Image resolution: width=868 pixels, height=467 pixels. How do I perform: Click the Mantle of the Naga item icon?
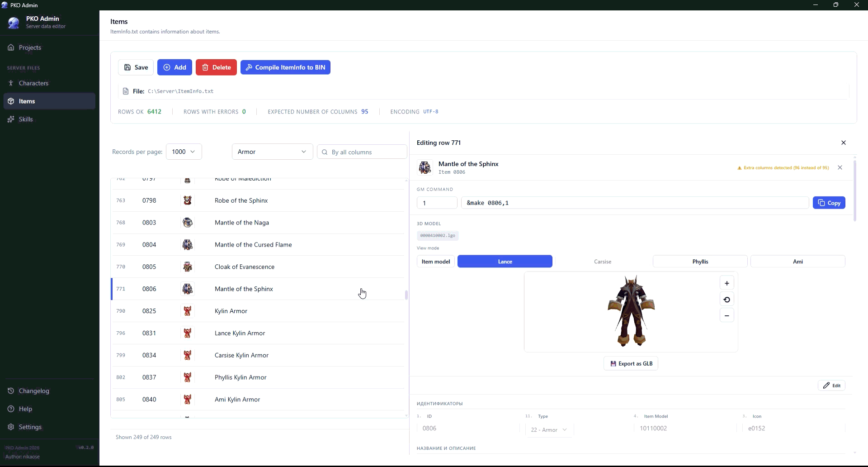187,223
